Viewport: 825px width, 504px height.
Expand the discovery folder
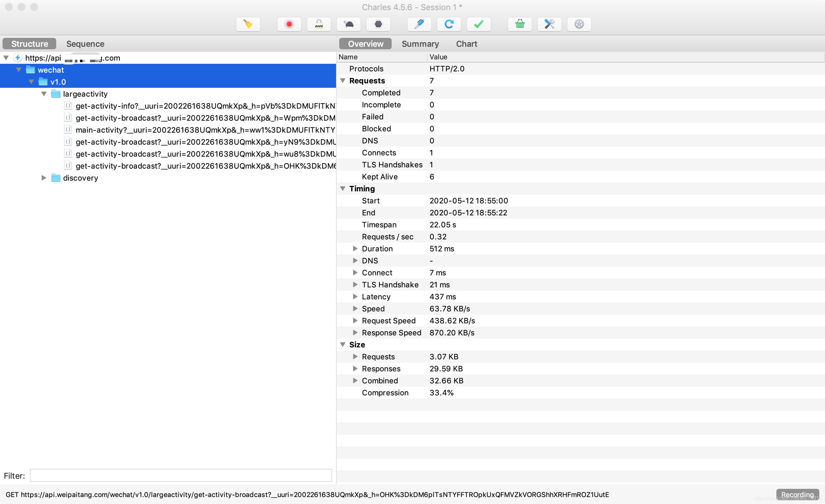coord(44,178)
